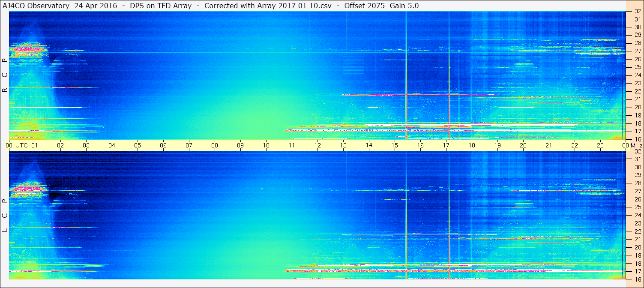The height and width of the screenshot is (288, 644).
Task: Click the "UTC" label on the time axis
Action: pyautogui.click(x=22, y=145)
